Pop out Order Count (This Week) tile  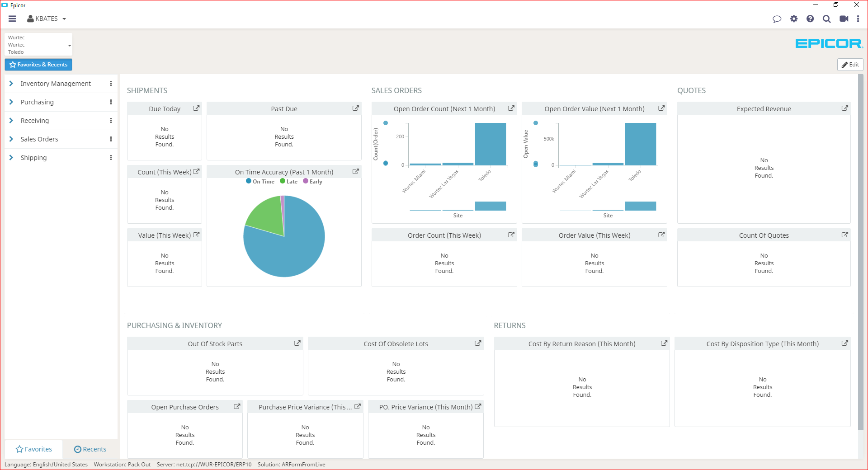coord(511,235)
